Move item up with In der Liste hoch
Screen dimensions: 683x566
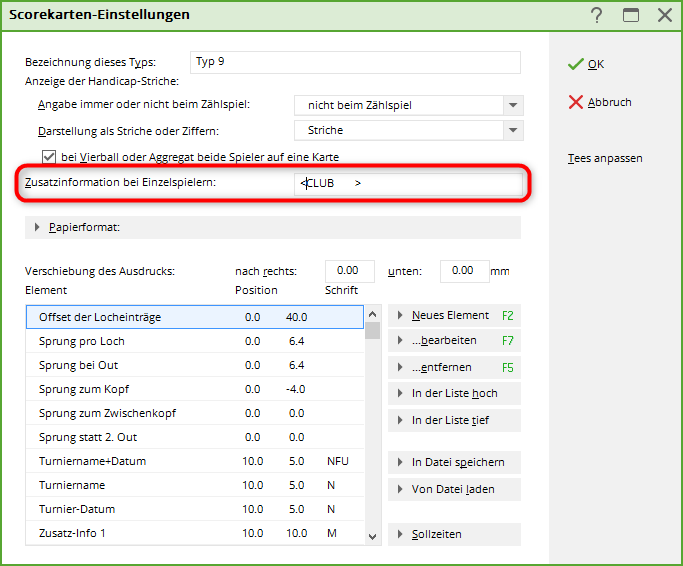click(x=453, y=393)
